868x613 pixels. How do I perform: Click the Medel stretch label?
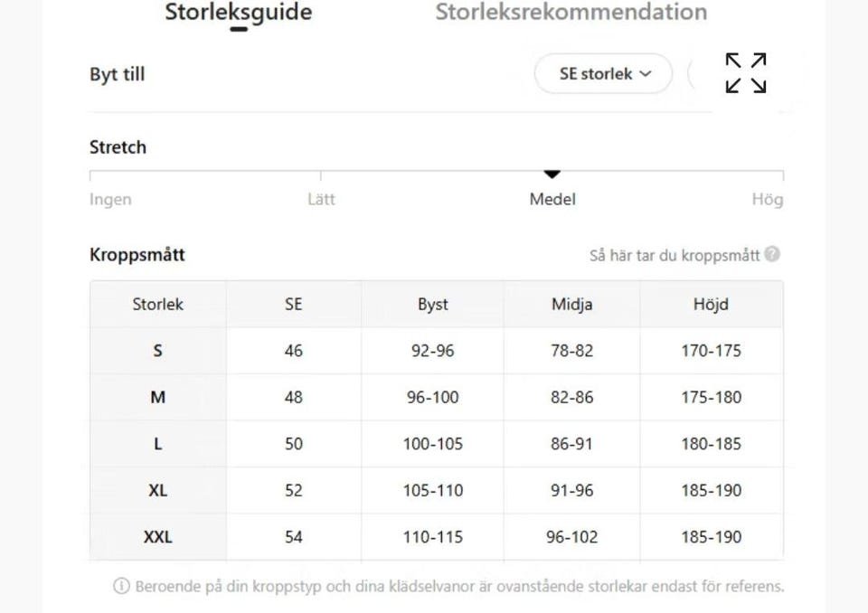click(x=552, y=200)
